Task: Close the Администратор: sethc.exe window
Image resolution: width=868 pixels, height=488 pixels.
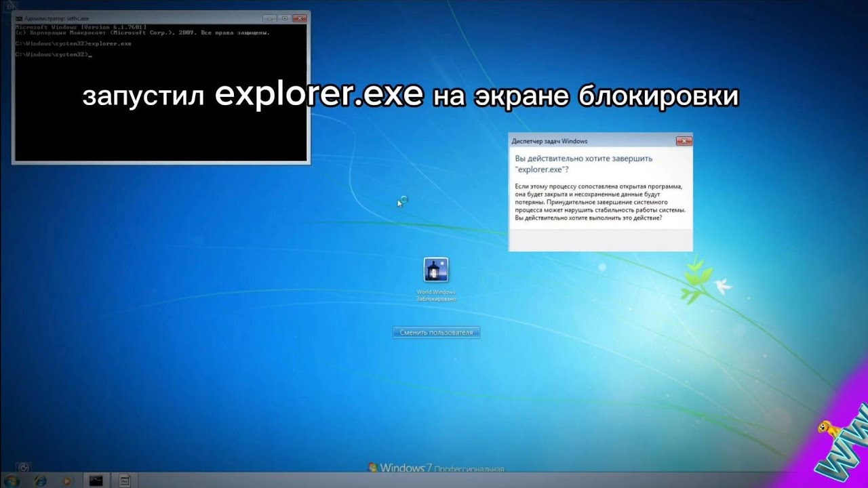Action: (x=300, y=18)
